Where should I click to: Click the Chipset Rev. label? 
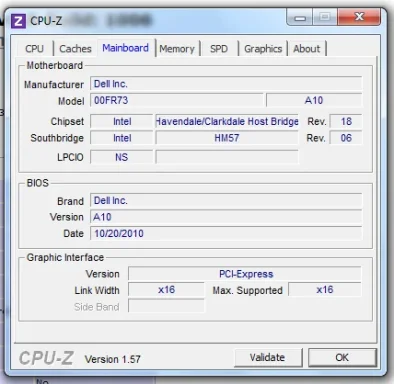[x=317, y=122]
